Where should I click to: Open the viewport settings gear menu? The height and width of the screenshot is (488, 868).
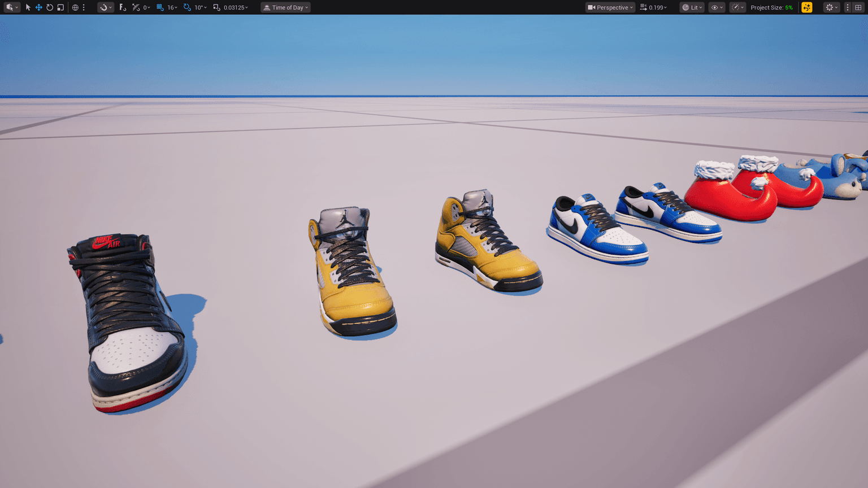[x=831, y=7]
